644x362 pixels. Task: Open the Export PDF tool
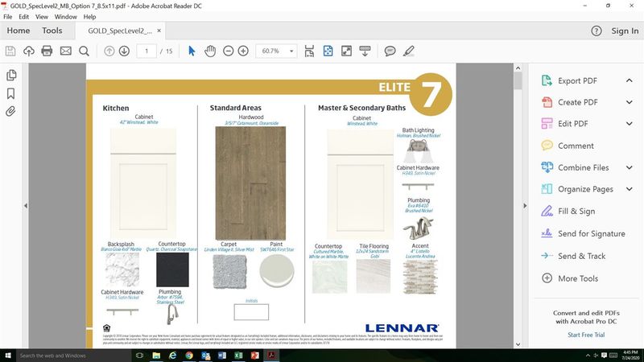tap(577, 81)
